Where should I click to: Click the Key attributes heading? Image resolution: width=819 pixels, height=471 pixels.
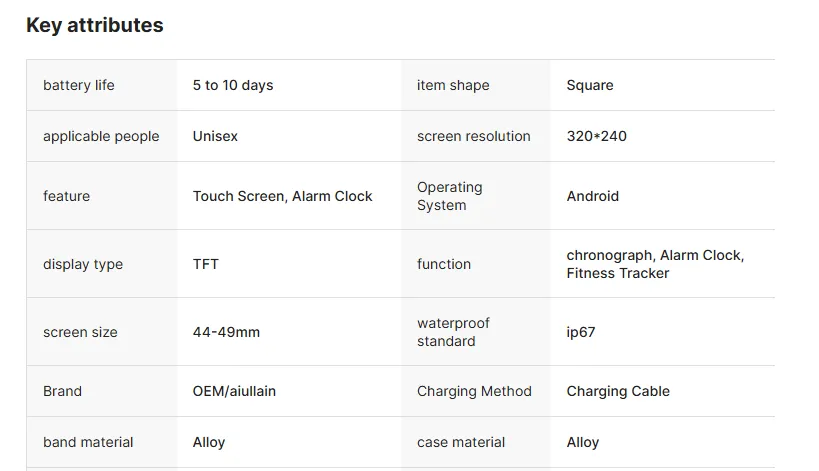click(x=95, y=26)
